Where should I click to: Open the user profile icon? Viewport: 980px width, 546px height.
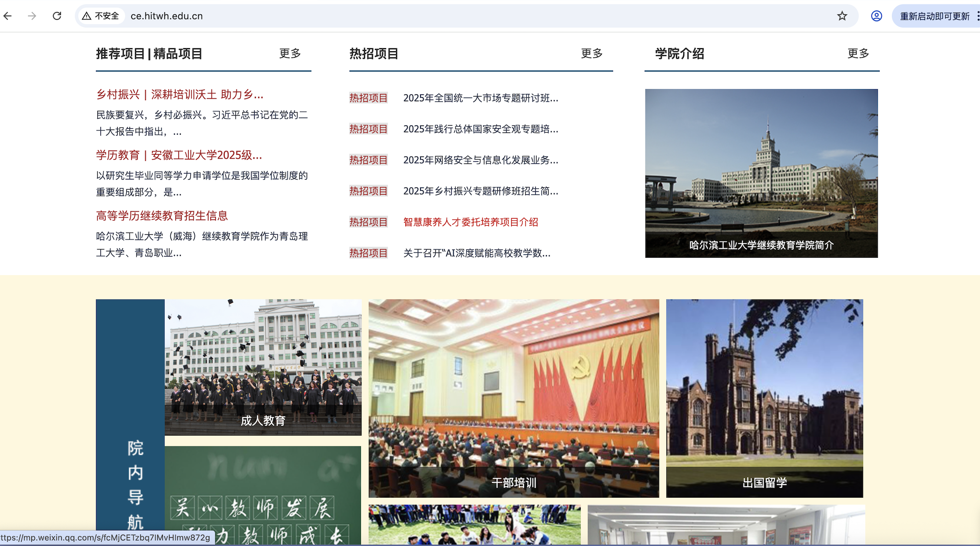[x=876, y=16]
